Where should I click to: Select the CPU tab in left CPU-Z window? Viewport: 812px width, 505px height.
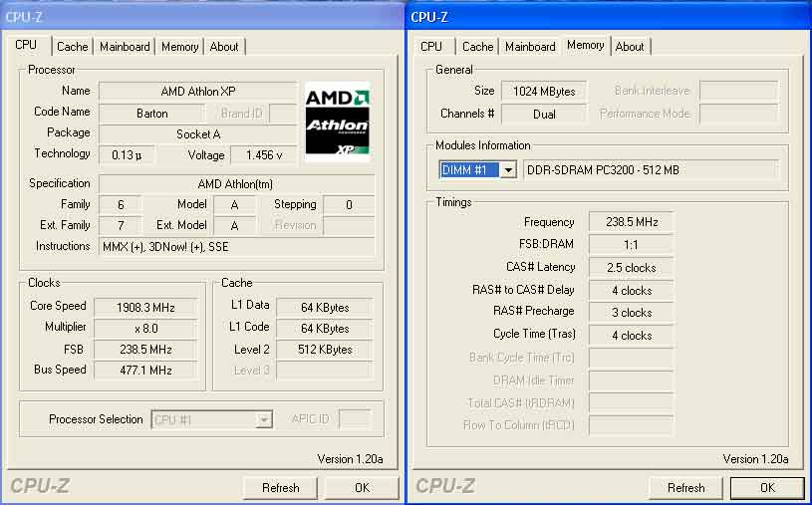click(x=27, y=45)
